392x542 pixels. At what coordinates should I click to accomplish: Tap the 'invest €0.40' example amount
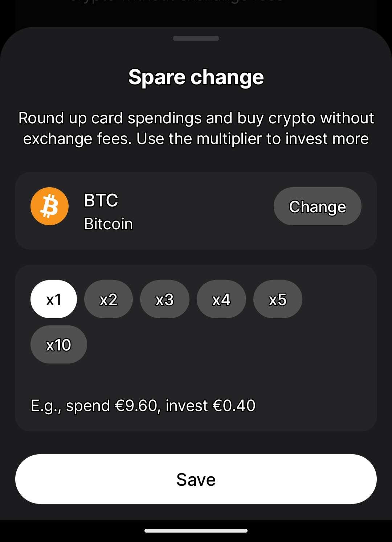[x=211, y=406]
